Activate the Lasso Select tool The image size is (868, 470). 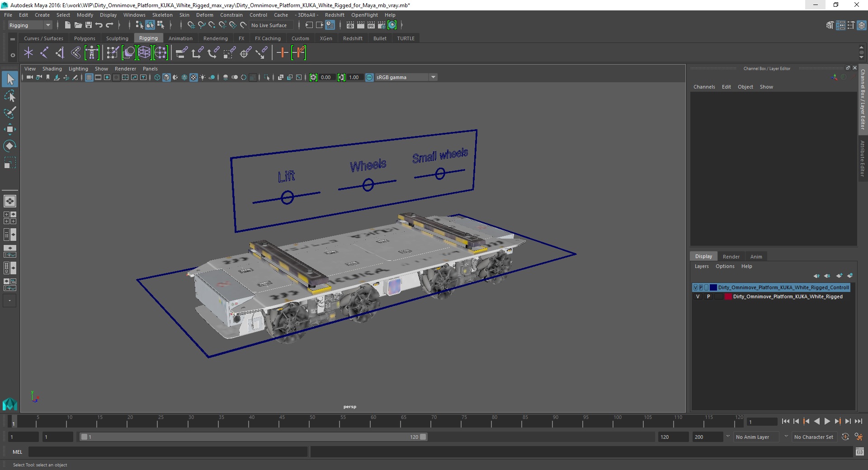click(10, 96)
